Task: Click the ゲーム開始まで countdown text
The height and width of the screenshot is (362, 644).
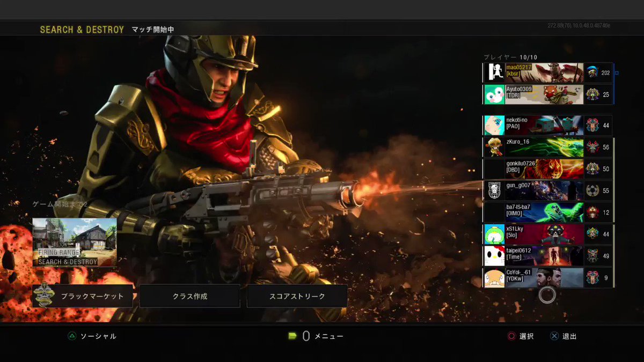Action: point(60,204)
